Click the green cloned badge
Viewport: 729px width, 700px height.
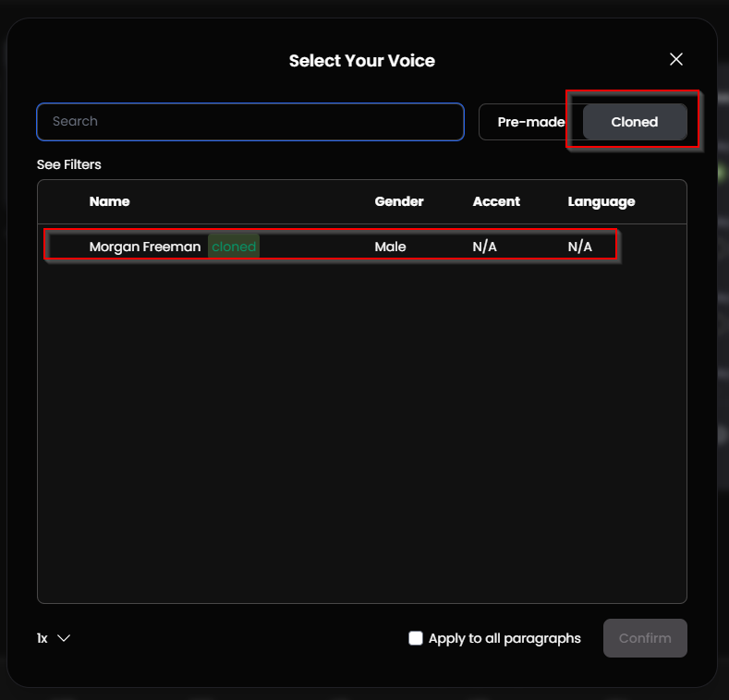(x=234, y=247)
